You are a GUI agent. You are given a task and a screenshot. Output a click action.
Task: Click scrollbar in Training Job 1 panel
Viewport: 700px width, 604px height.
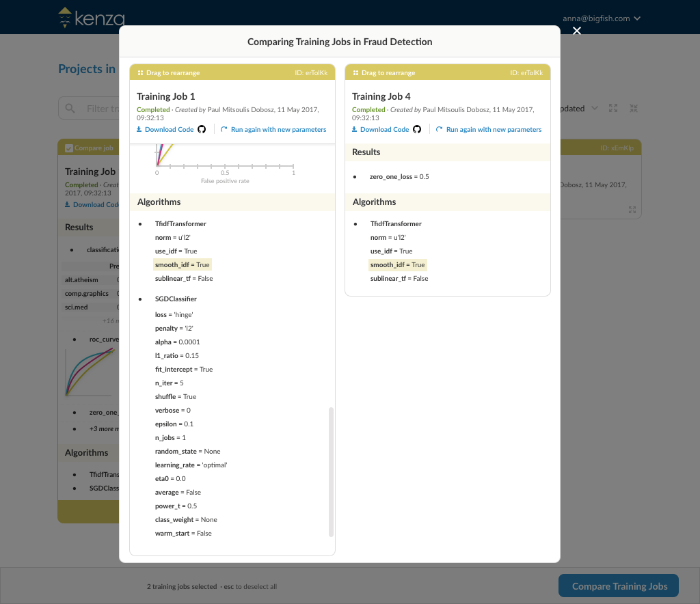[x=332, y=471]
